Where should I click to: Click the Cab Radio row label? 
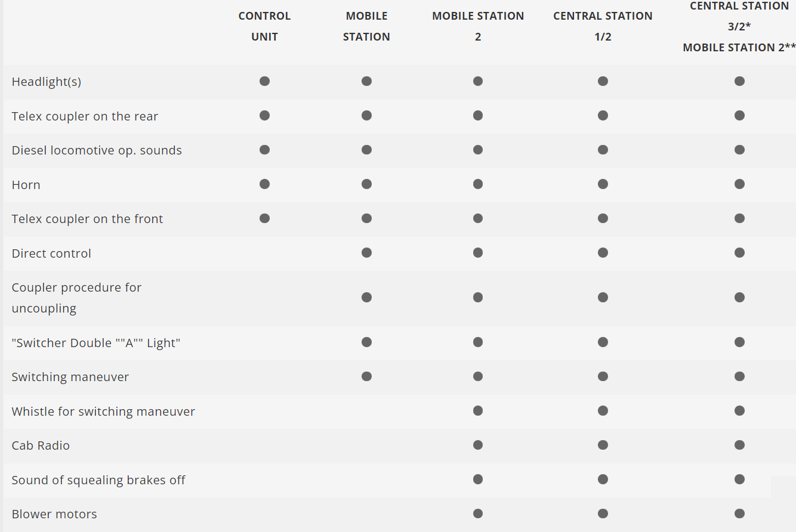[41, 446]
